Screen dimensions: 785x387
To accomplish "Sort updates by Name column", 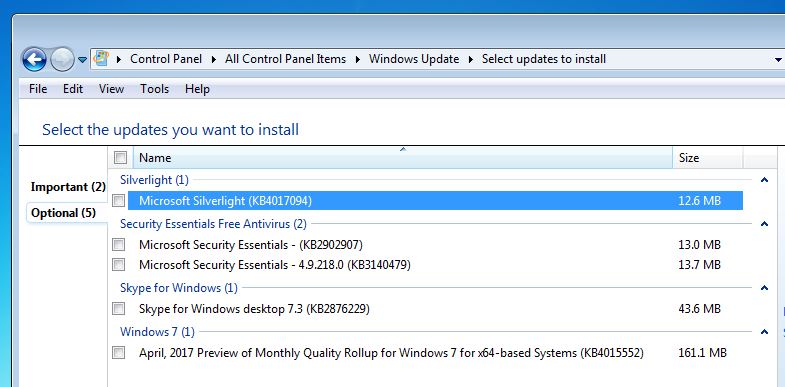I will click(403, 158).
